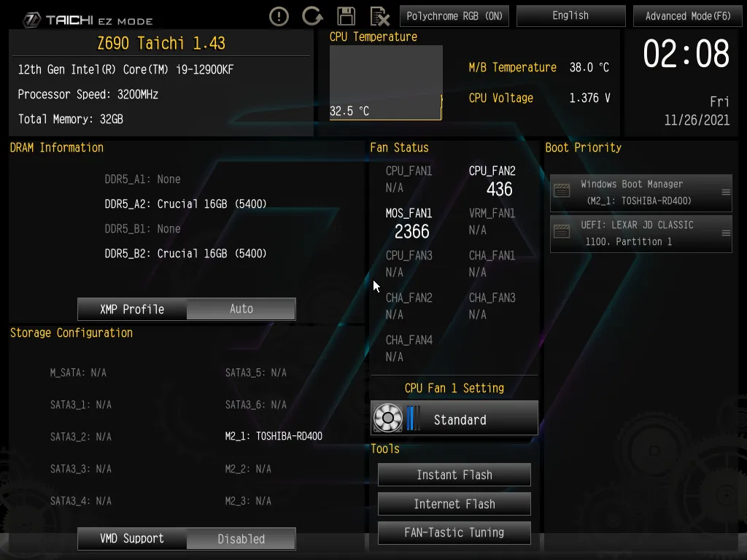Click the CPU Temperature graph
The width and height of the screenshot is (747, 560).
[386, 82]
